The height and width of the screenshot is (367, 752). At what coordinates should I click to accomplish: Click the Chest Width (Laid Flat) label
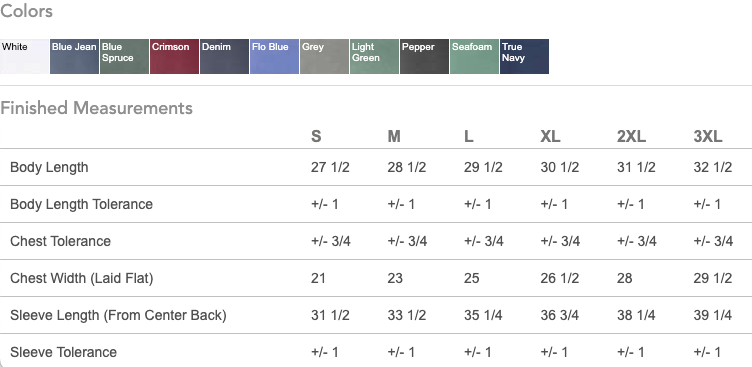82,278
